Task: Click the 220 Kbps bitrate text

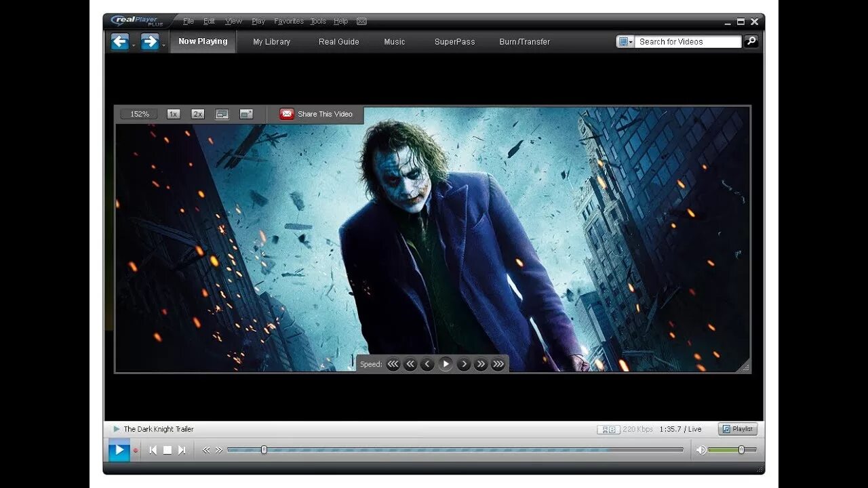Action: tap(638, 429)
